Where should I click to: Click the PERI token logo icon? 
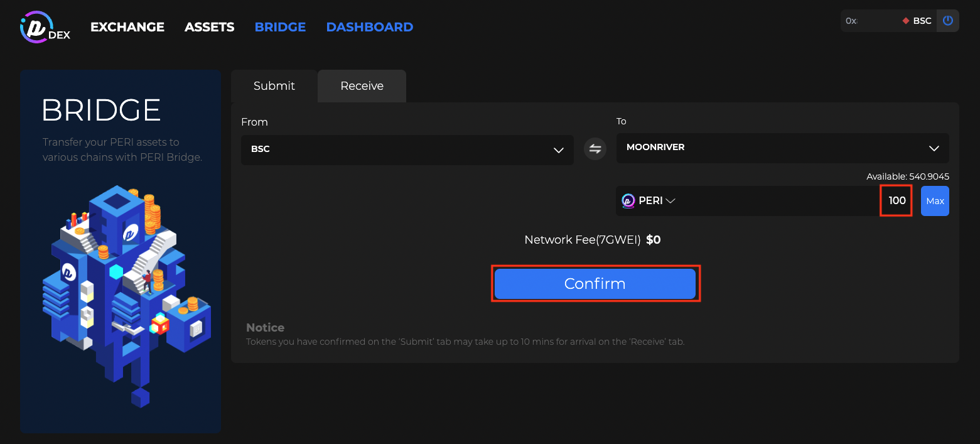(x=628, y=201)
